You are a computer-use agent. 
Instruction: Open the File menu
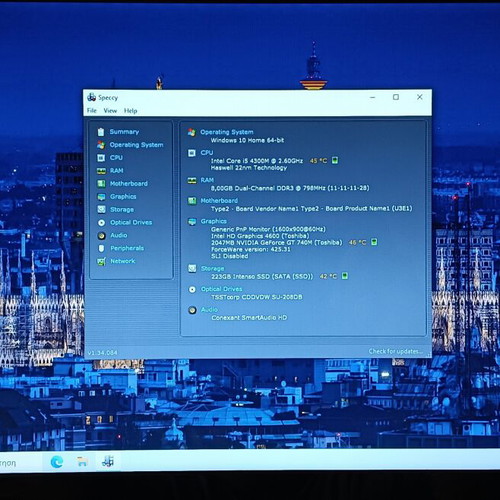92,111
